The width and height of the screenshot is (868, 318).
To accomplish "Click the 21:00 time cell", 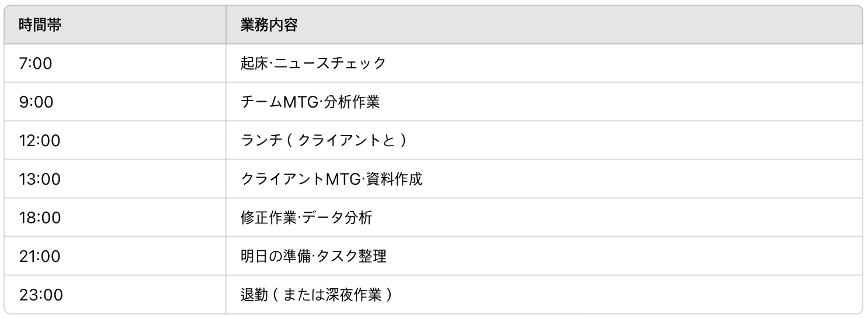I will [x=40, y=256].
